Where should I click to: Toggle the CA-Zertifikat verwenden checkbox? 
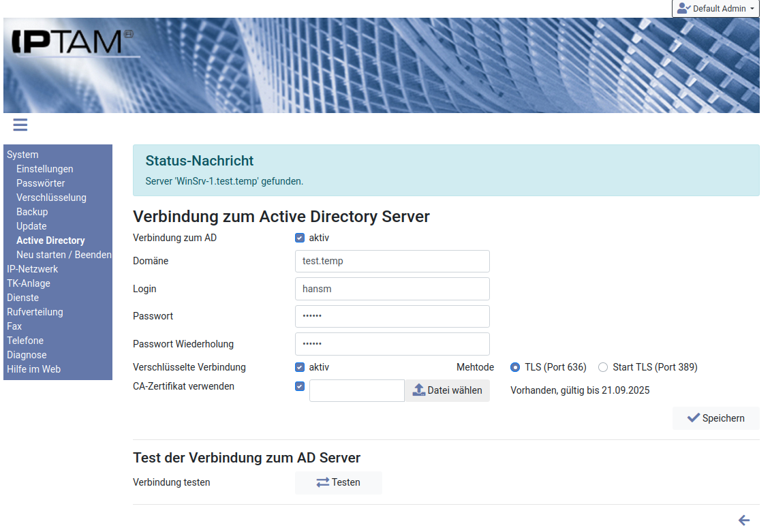pyautogui.click(x=300, y=386)
